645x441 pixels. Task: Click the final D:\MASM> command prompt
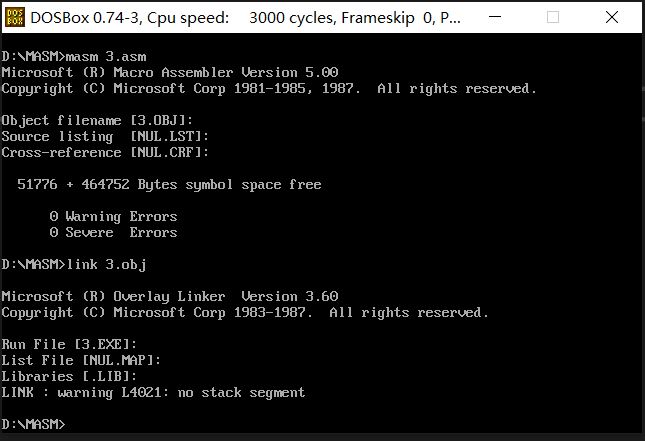click(x=33, y=424)
